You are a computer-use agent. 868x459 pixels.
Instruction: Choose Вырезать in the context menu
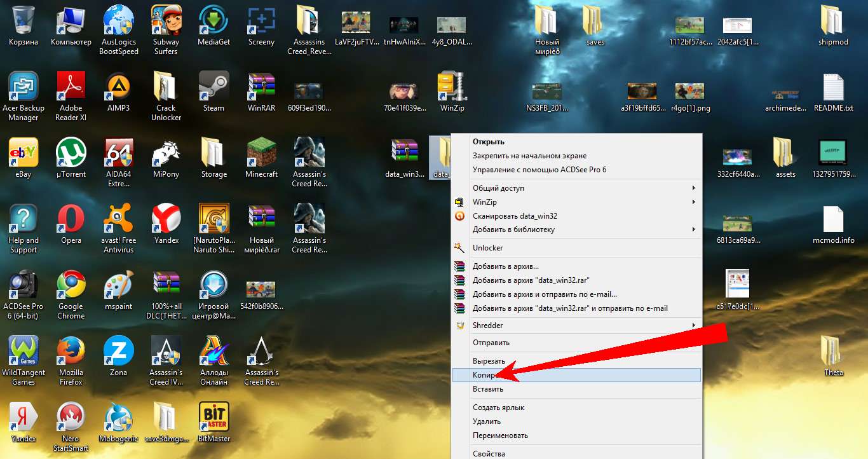click(576, 361)
